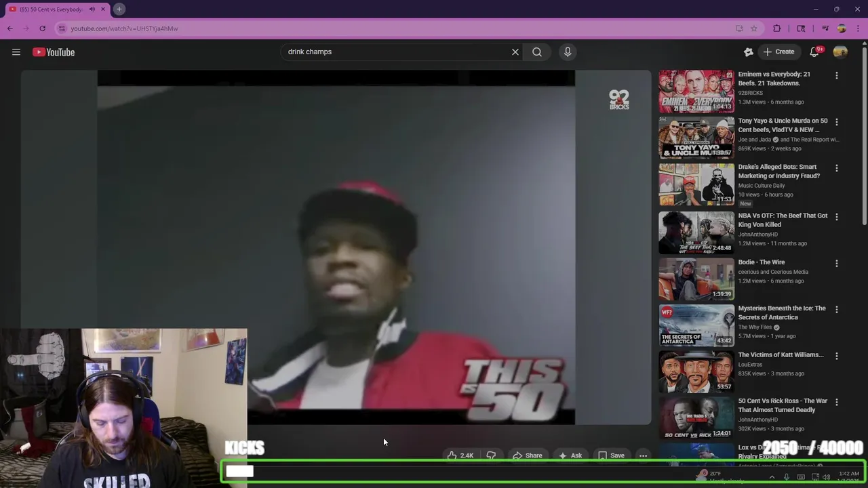Install the page as an app icon

click(x=739, y=28)
